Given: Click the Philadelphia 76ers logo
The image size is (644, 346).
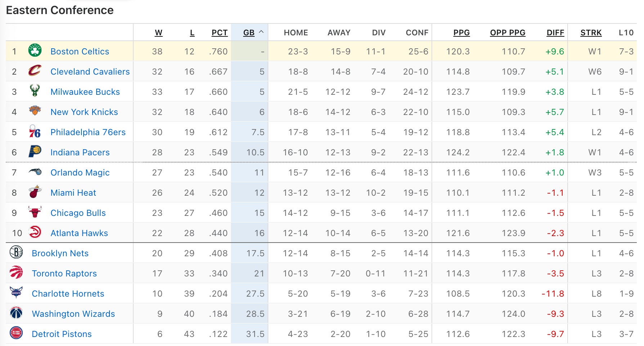Looking at the screenshot, I should pyautogui.click(x=35, y=132).
